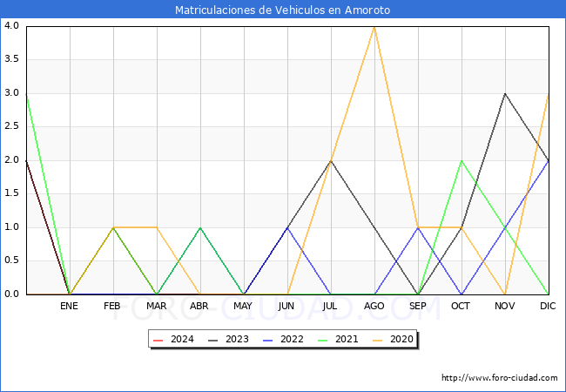566x392 pixels.
Task: Click the green 2021 peak at OCT
Action: [x=462, y=160]
